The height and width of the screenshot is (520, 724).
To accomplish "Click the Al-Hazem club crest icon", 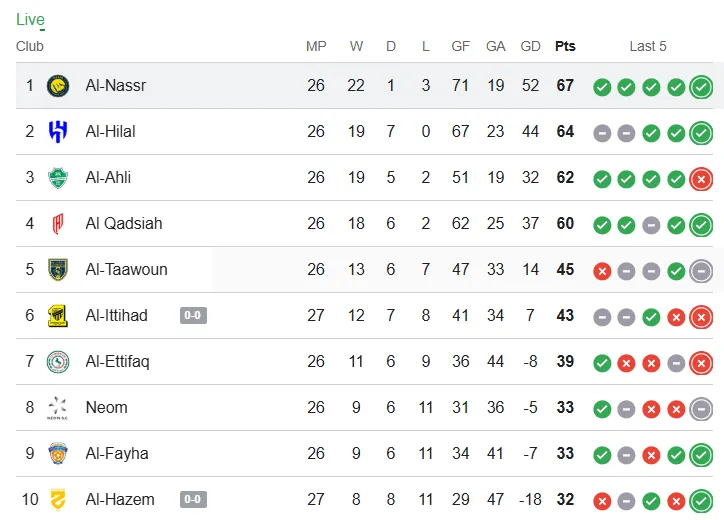I will coord(58,499).
